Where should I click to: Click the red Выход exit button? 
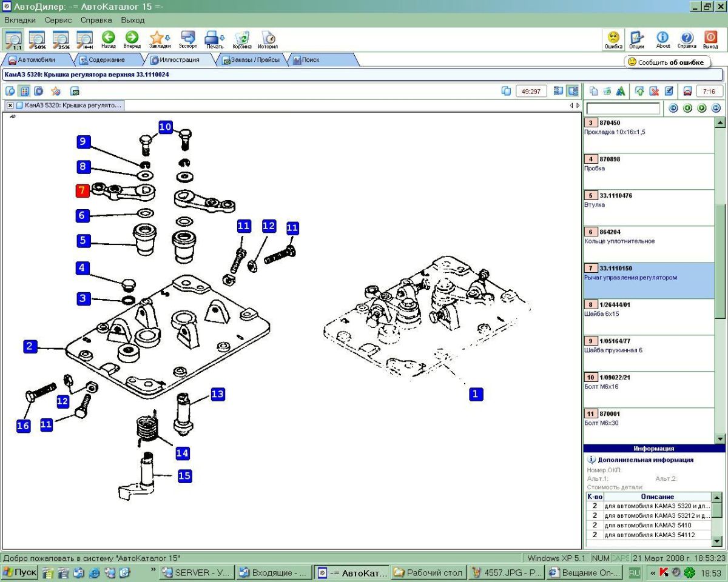click(x=710, y=39)
